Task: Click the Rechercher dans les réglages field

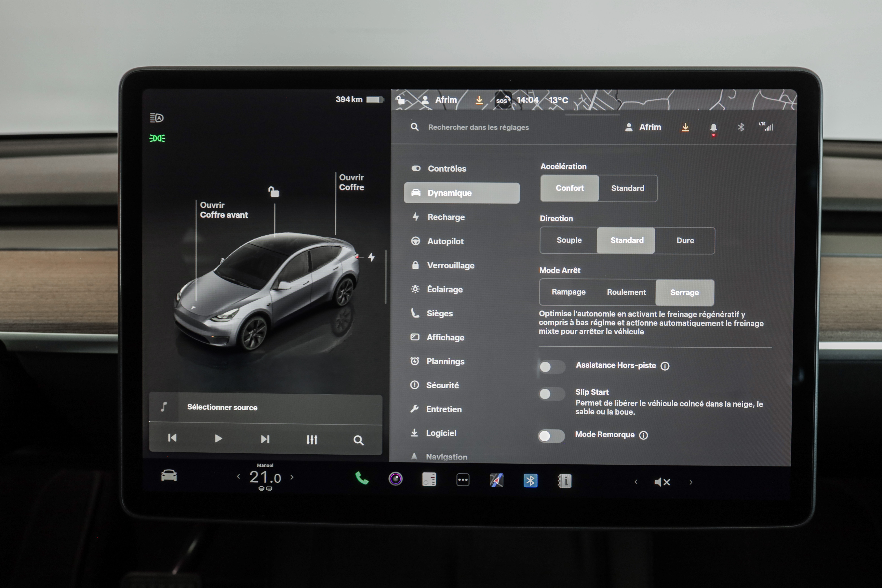Action: tap(478, 127)
